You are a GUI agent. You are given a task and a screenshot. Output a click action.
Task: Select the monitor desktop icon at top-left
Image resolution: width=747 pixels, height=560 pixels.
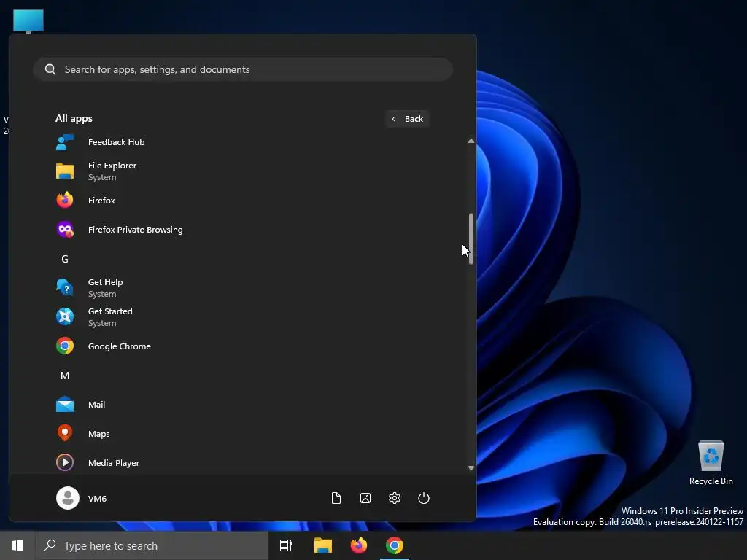(28, 21)
